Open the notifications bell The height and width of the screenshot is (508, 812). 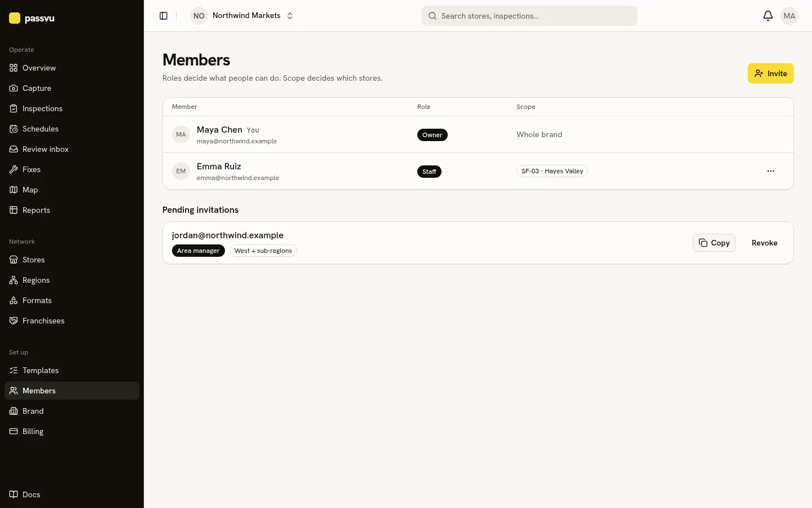coord(768,16)
